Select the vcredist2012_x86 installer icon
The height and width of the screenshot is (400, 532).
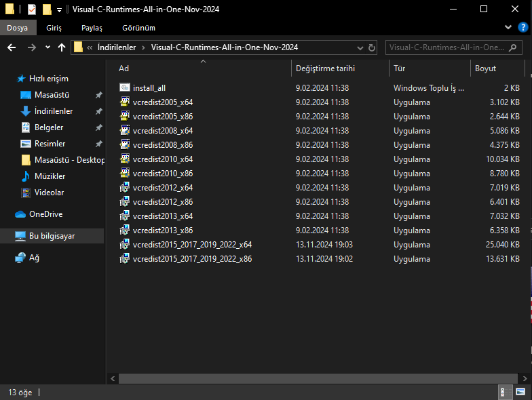pyautogui.click(x=125, y=201)
